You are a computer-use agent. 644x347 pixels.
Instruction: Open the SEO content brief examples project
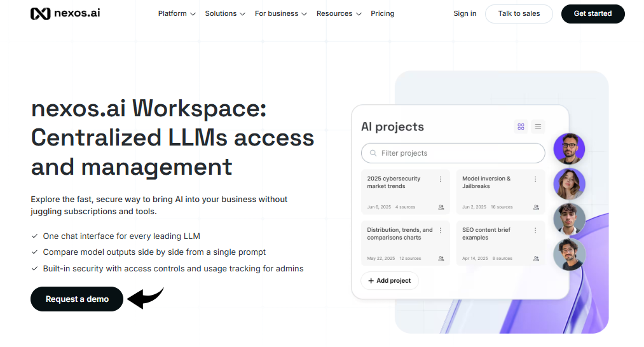500,243
